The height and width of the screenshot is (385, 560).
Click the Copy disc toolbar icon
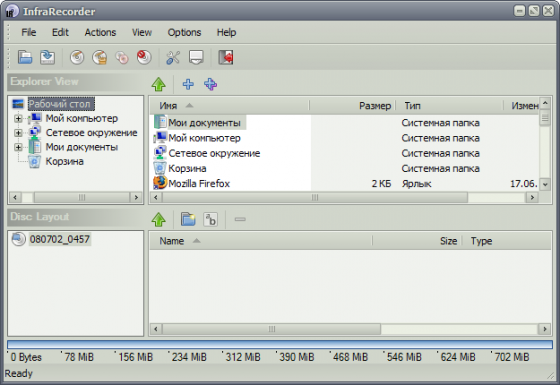[x=122, y=57]
